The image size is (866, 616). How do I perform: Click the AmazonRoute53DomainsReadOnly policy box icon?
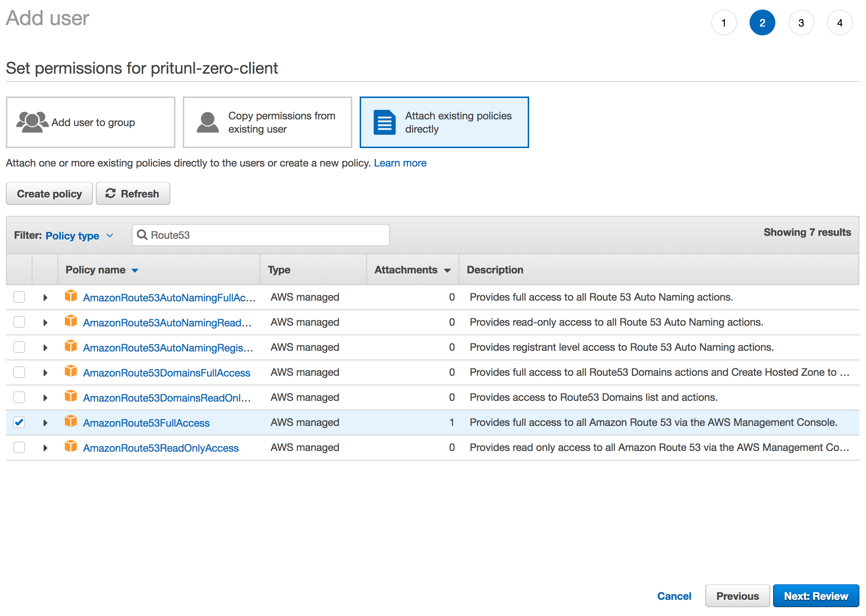point(70,396)
